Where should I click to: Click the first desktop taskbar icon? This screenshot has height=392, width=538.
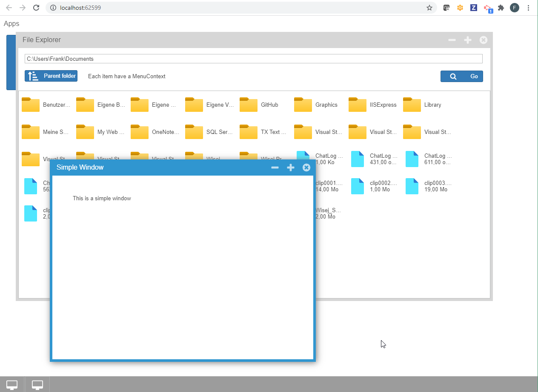12,384
